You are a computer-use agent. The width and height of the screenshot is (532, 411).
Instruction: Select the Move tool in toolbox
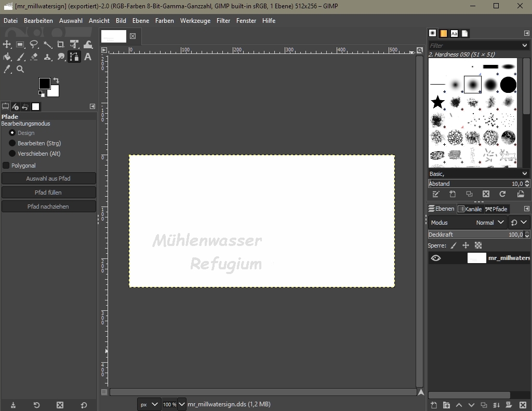[7, 45]
